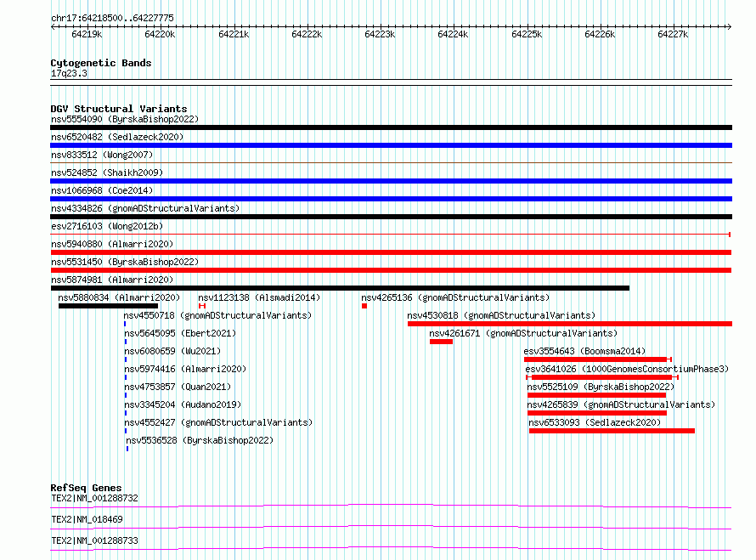The height and width of the screenshot is (560, 756).
Task: Click the nsv5536528 (ByrskaBishop2022) label
Action: pyautogui.click(x=200, y=440)
